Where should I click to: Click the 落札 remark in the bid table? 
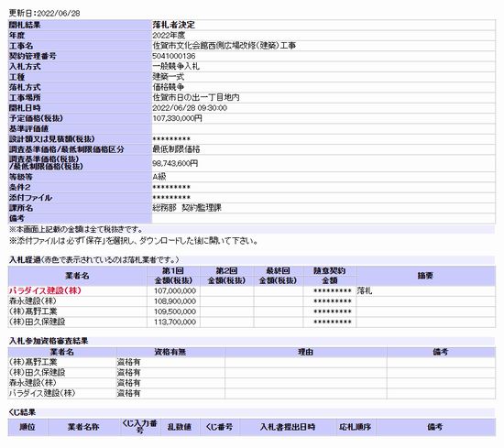tap(365, 290)
